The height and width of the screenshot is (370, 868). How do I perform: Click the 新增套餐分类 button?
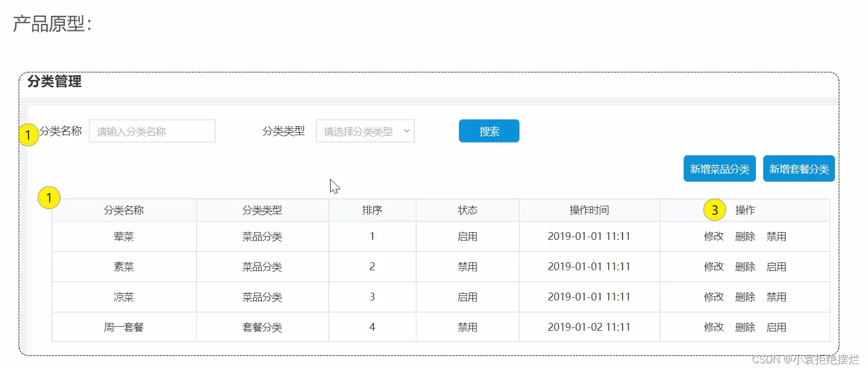799,168
